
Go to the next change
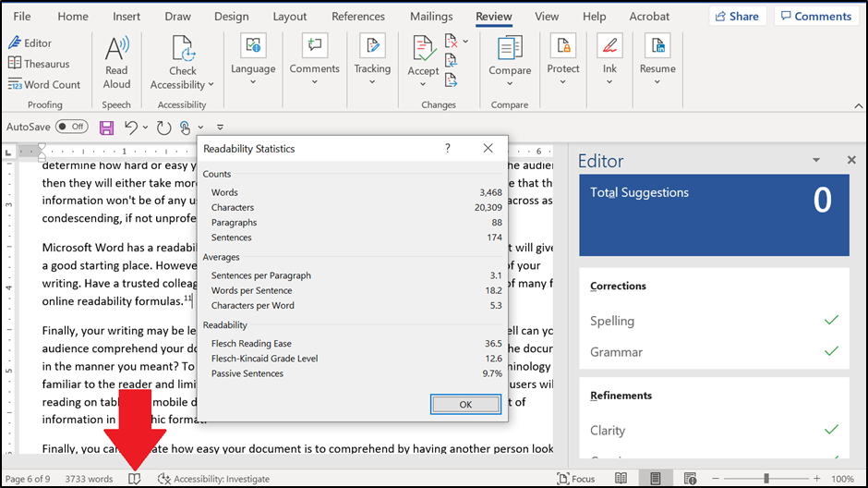click(x=452, y=80)
